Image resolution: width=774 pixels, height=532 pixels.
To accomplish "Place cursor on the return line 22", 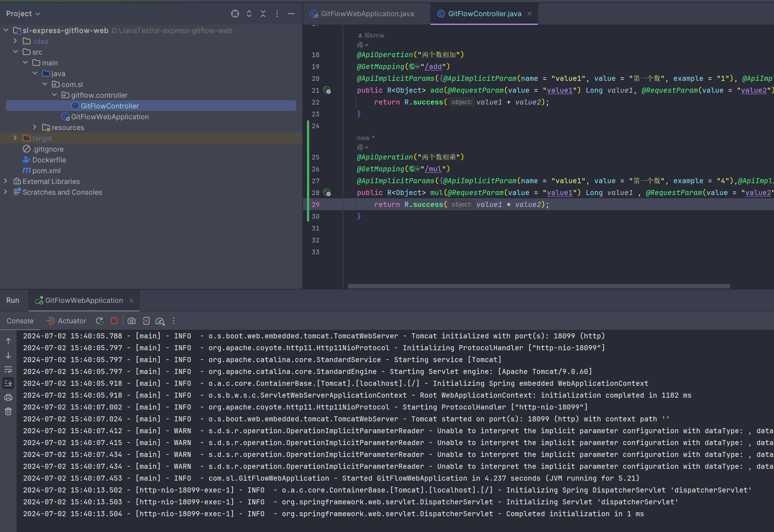I will tap(462, 102).
